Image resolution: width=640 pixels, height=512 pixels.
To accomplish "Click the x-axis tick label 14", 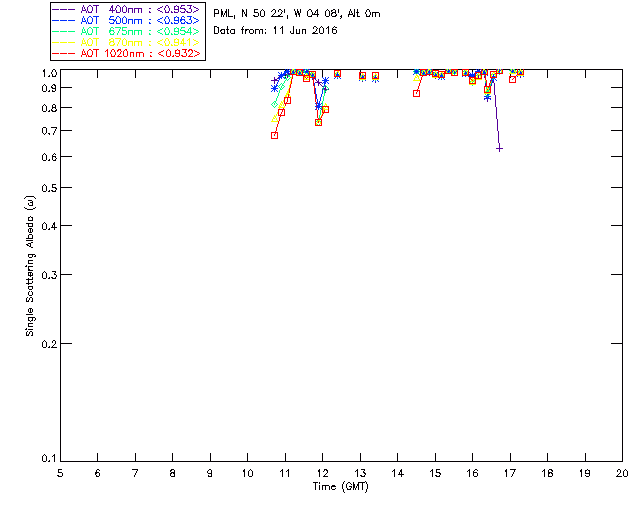I will point(398,473).
